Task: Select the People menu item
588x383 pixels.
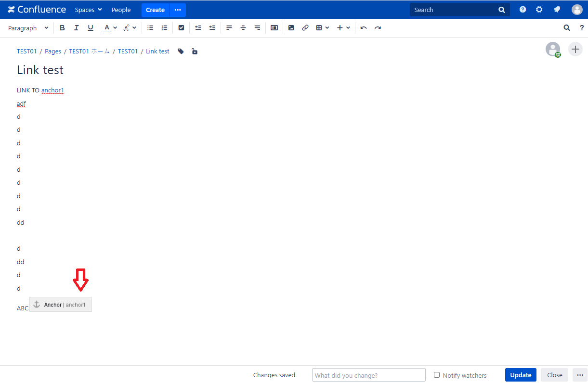Action: [x=121, y=10]
